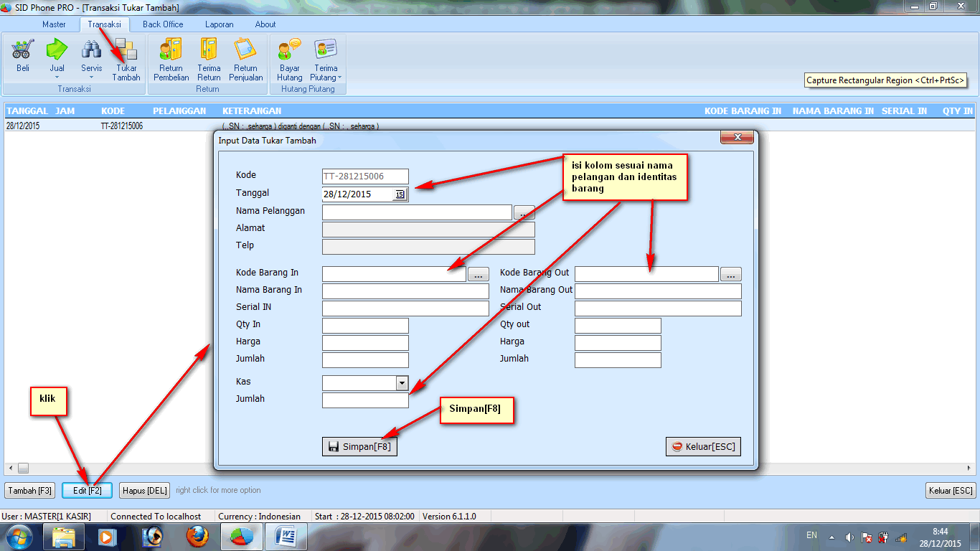Open the Laporan tab
The image size is (980, 551).
tap(219, 24)
